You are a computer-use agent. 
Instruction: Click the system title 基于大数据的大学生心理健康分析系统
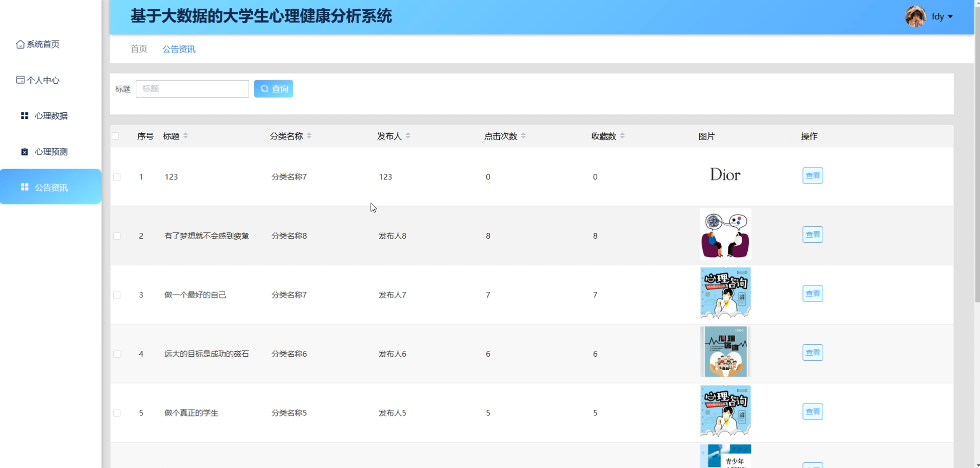click(x=261, y=16)
